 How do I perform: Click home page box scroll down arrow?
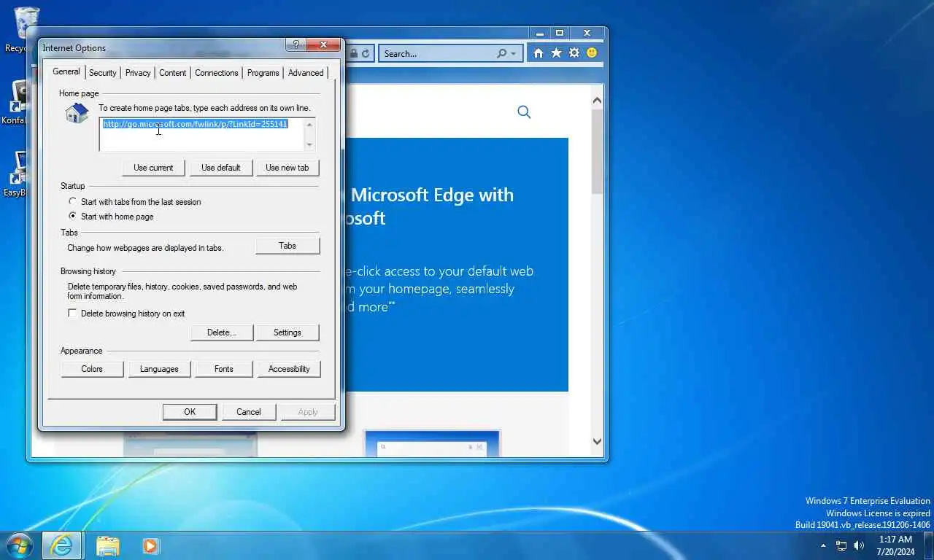309,144
